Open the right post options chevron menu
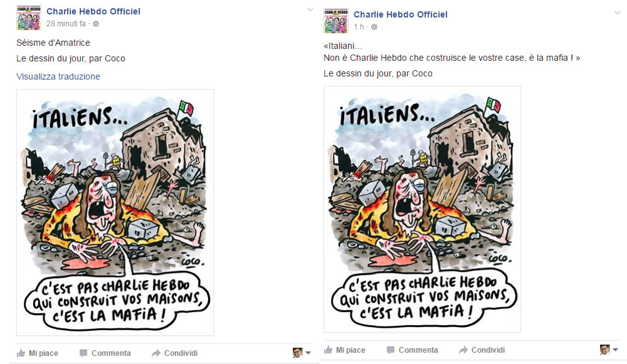This screenshot has height=364, width=627. coord(618,13)
